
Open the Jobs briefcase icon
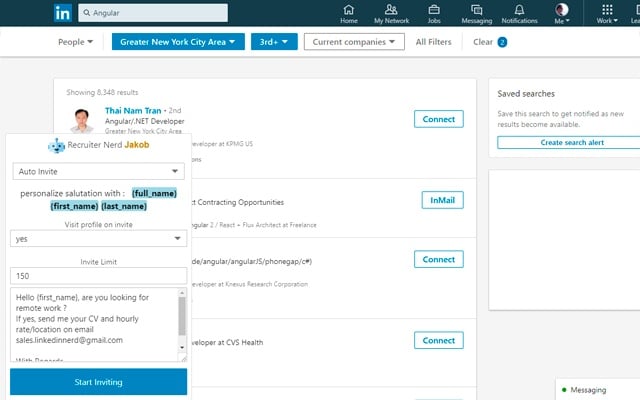click(x=434, y=9)
